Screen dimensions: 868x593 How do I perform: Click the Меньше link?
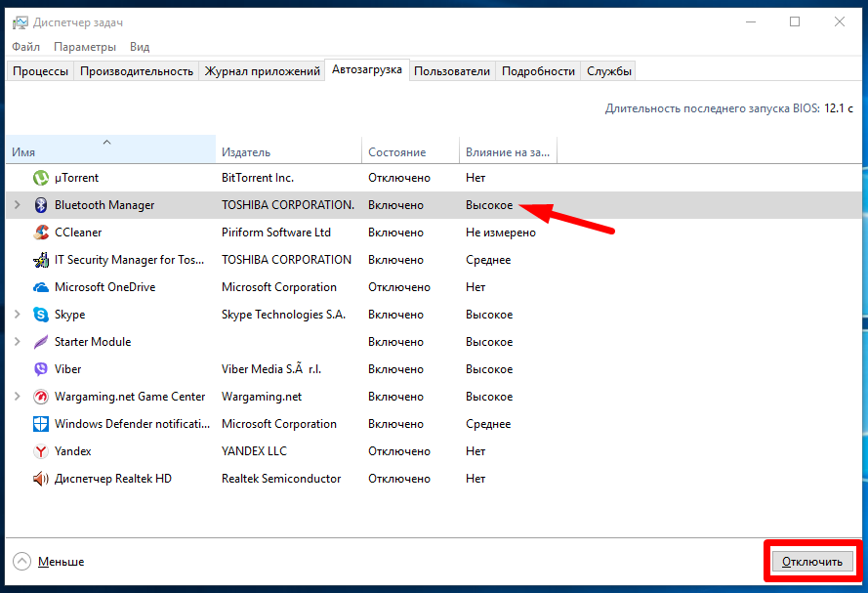coord(61,562)
